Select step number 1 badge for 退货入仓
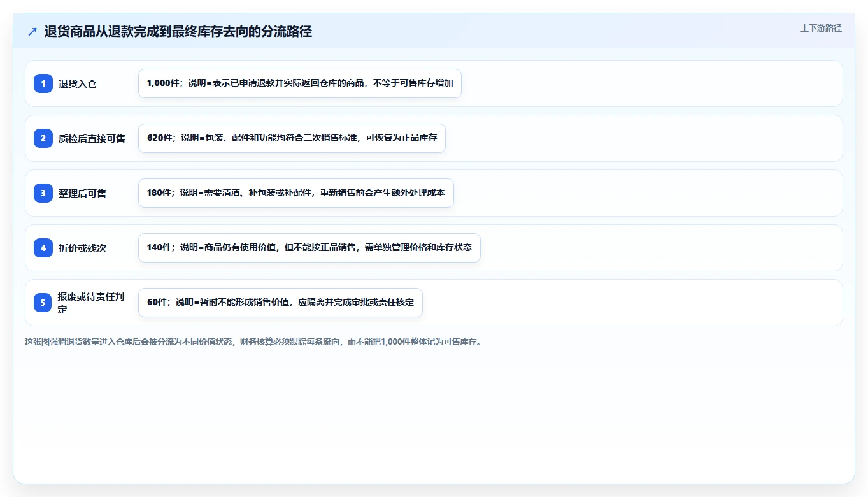868x497 pixels. 43,83
